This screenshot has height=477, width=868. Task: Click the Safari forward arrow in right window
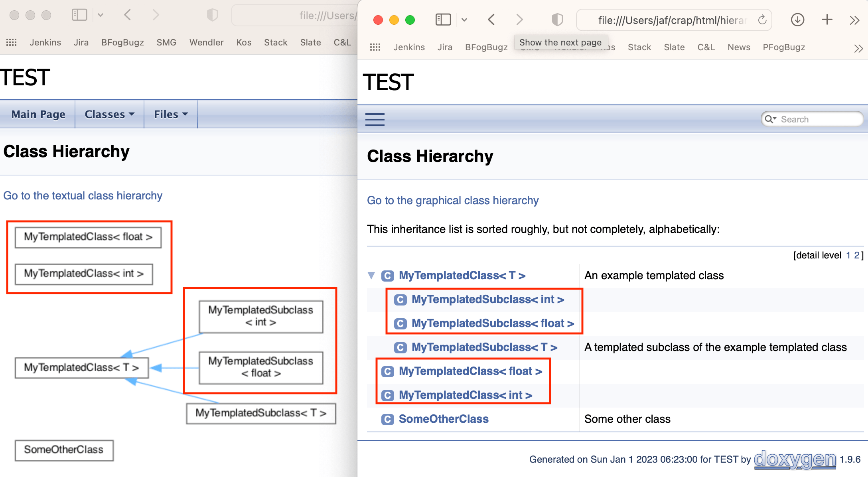519,20
